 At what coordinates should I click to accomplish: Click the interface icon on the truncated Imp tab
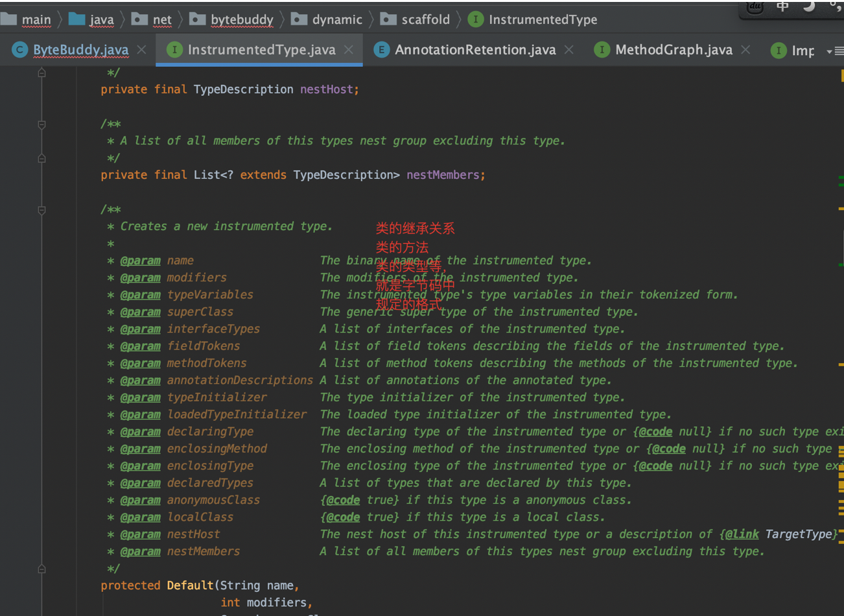point(779,51)
